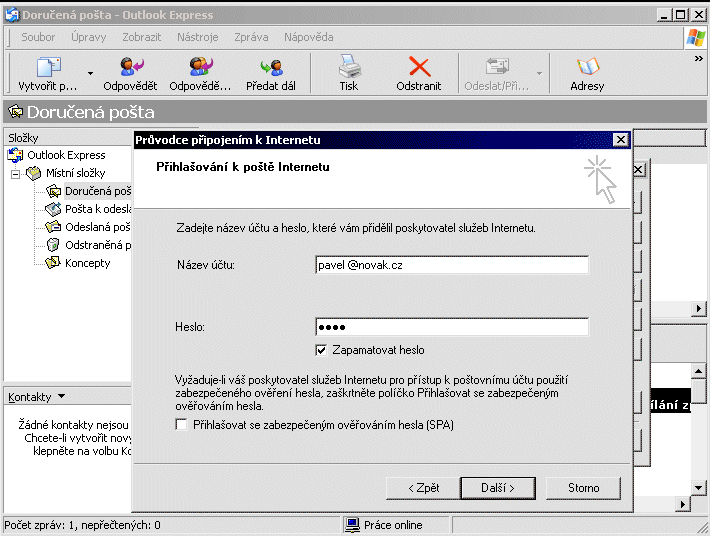Click in the Heslo password field
This screenshot has width=710, height=536.
[x=452, y=327]
